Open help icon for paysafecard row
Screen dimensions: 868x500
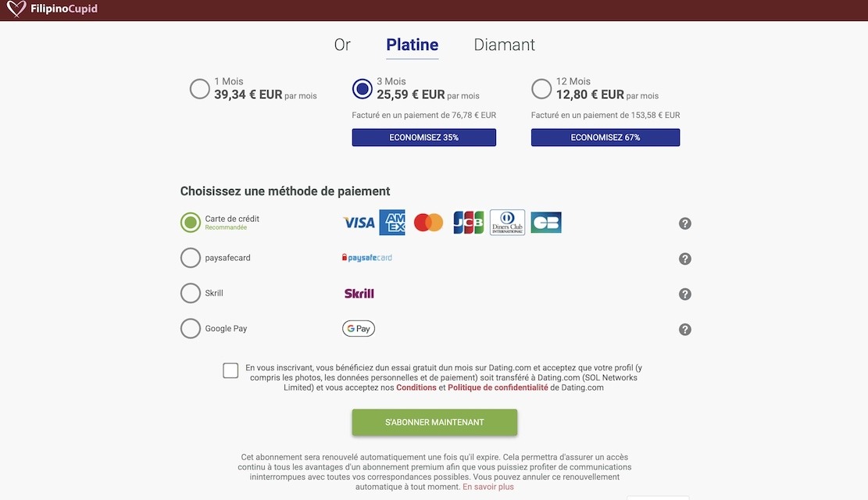pyautogui.click(x=685, y=259)
